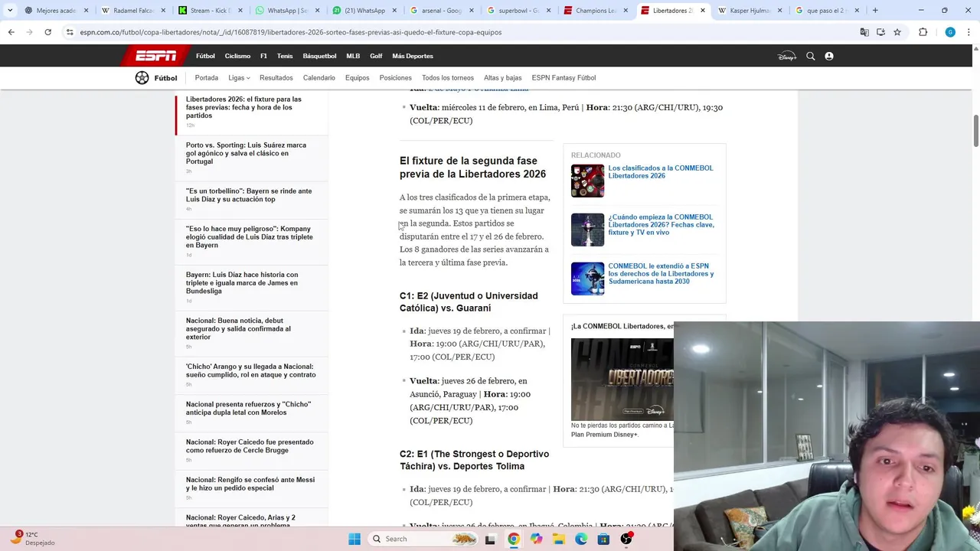980x551 pixels.
Task: Click 'CONMEBOL le extendió a ESPN' thumbnail
Action: pyautogui.click(x=587, y=279)
